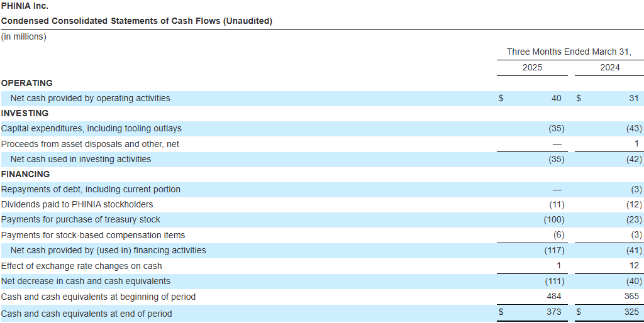Click dividends value (11) for 2025
The image size is (644, 323).
click(557, 205)
